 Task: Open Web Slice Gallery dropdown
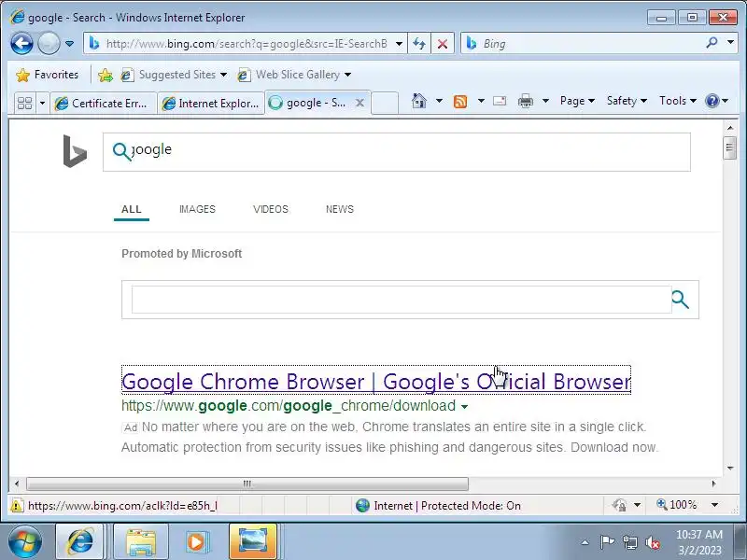[294, 75]
